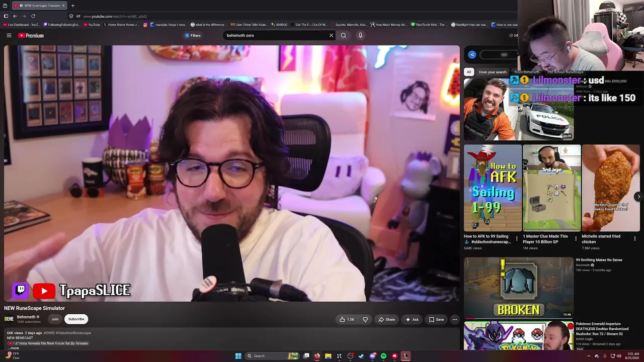Select the 'All' filter chip
The height and width of the screenshot is (362, 644).
(469, 72)
